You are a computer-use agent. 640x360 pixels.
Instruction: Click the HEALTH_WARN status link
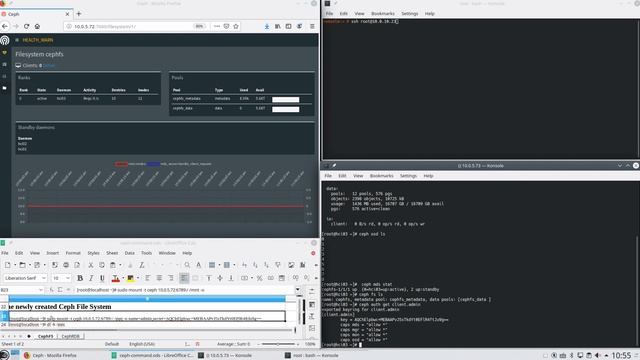[38, 40]
